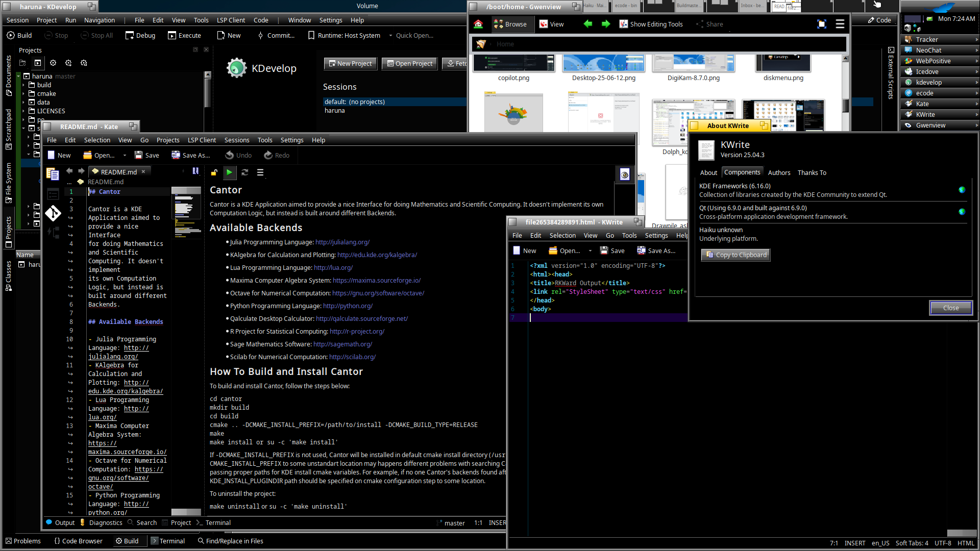Image resolution: width=980 pixels, height=551 pixels.
Task: Switch to the Authors tab in About KWrite
Action: (779, 172)
